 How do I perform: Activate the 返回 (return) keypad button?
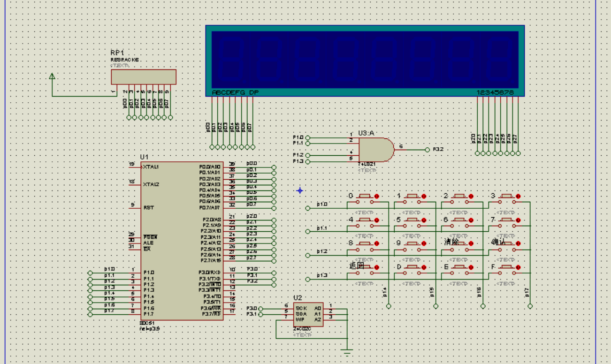(x=365, y=270)
